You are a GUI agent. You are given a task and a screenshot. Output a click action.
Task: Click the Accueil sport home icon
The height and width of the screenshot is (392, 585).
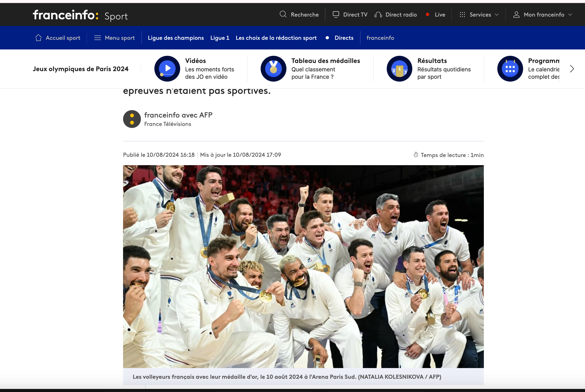38,38
